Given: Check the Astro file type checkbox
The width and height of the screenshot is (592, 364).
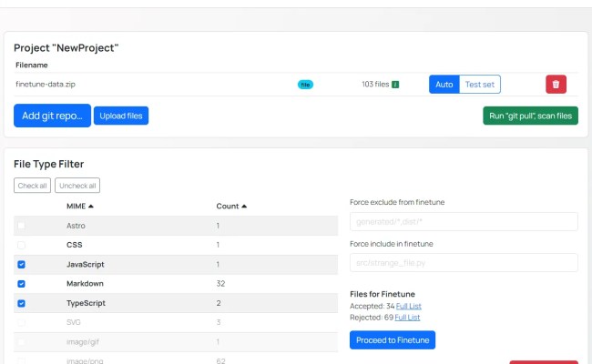Looking at the screenshot, I should point(21,226).
